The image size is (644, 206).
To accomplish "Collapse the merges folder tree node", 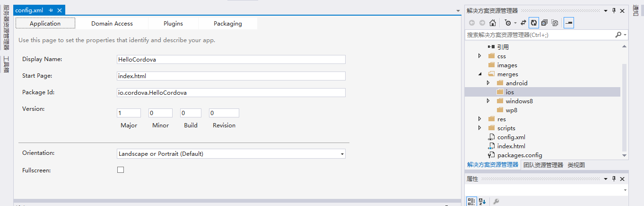I will pyautogui.click(x=480, y=74).
